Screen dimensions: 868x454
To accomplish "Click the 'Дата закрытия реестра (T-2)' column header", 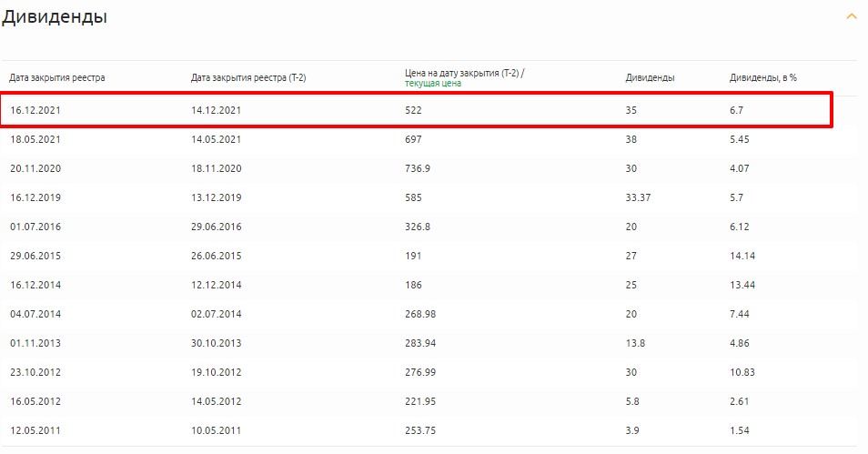I will pyautogui.click(x=248, y=77).
